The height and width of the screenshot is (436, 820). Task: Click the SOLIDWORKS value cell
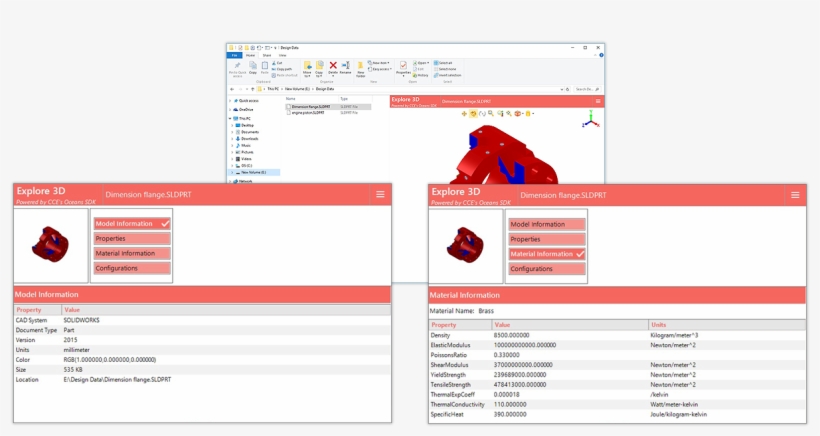point(82,320)
